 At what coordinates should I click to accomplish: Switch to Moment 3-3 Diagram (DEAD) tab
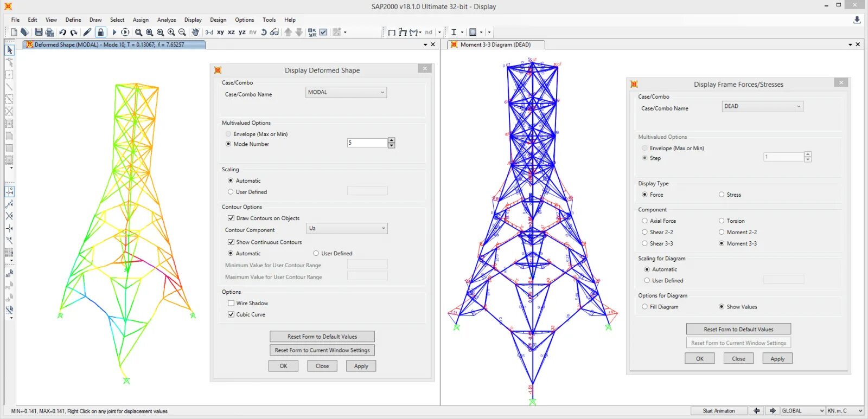point(496,44)
